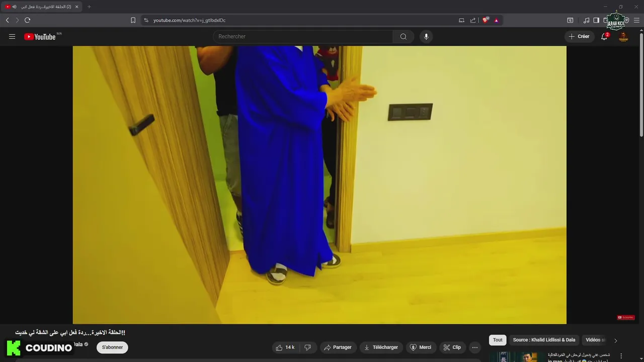
Task: Start voice search with the microphone
Action: pos(426,37)
